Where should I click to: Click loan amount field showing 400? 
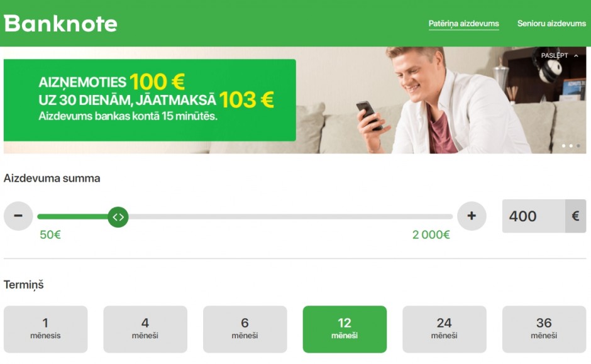pyautogui.click(x=533, y=216)
